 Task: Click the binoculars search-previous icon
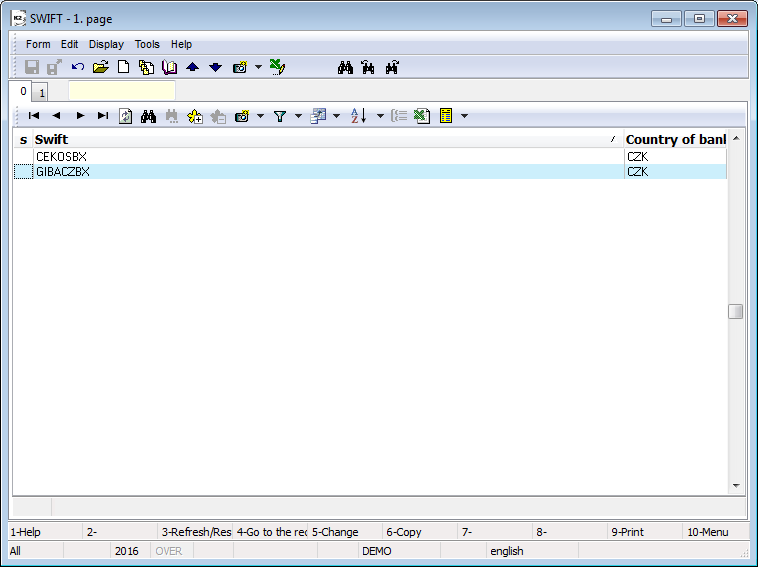coord(368,68)
